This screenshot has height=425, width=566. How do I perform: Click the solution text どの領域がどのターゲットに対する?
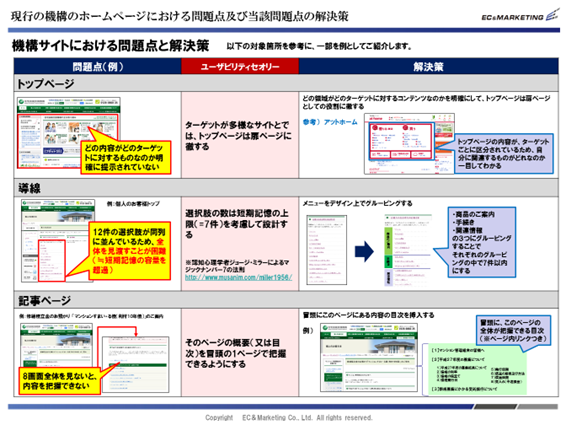pyautogui.click(x=426, y=102)
